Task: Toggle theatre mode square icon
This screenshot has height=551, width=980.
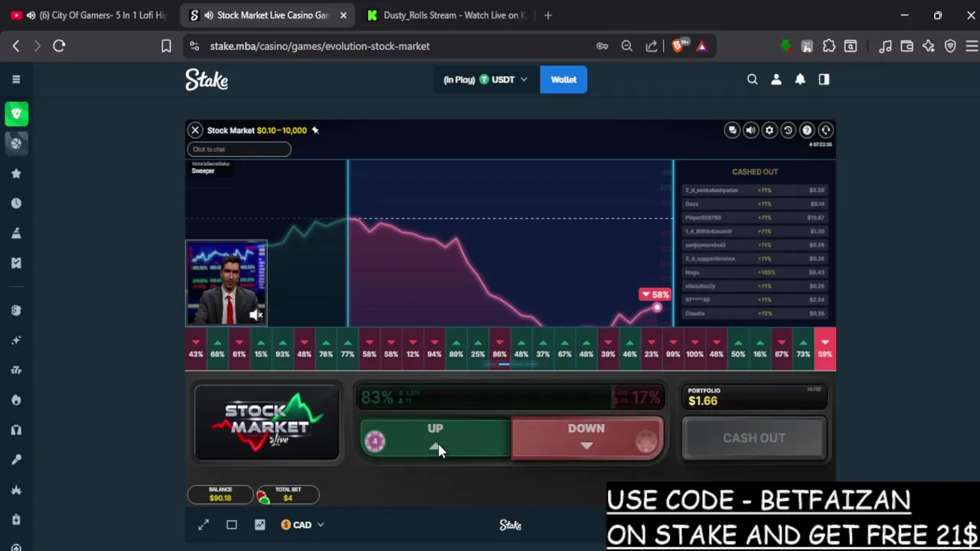Action: (231, 525)
